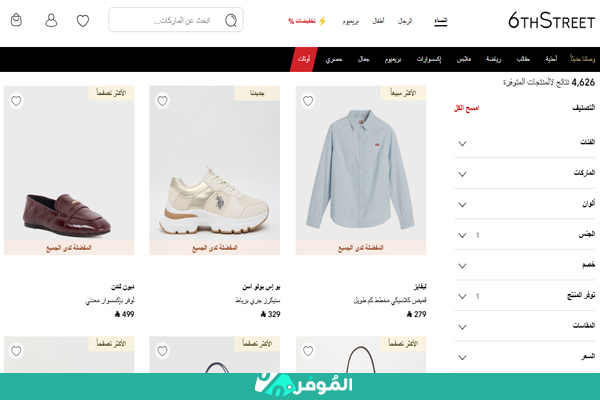Select the red أوتلت outlet tab
Screen dimensions: 600x400
pos(304,59)
